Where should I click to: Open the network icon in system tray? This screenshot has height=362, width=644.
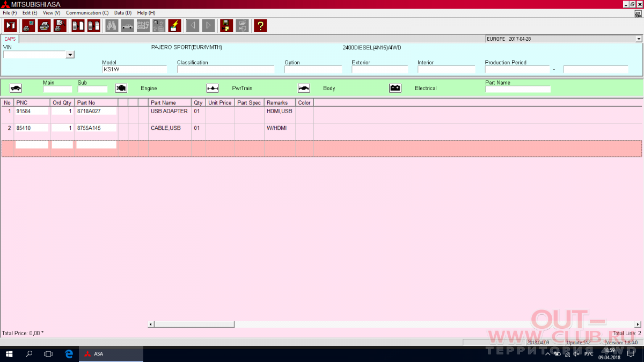coord(567,354)
